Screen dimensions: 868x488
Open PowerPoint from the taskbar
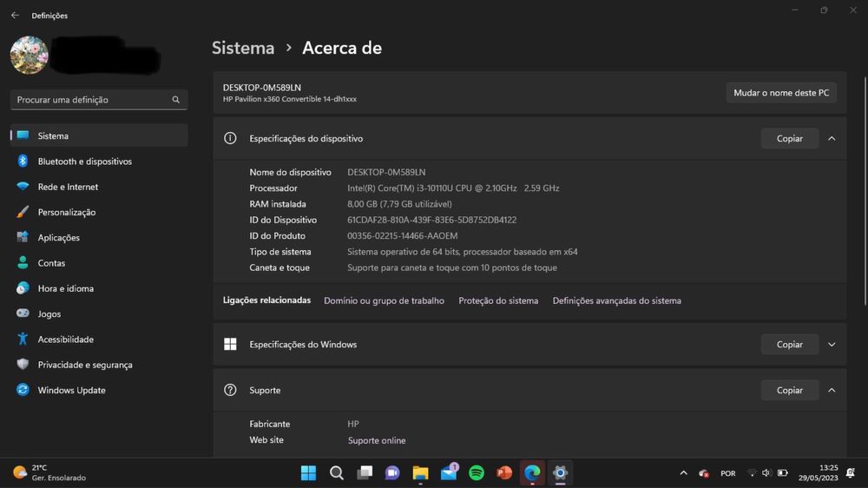[x=504, y=473]
